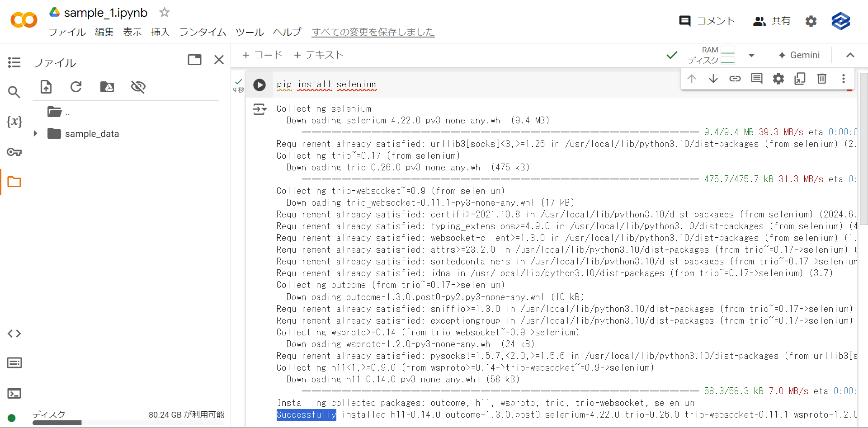Open the ランタイム menu
The width and height of the screenshot is (868, 428).
click(202, 32)
